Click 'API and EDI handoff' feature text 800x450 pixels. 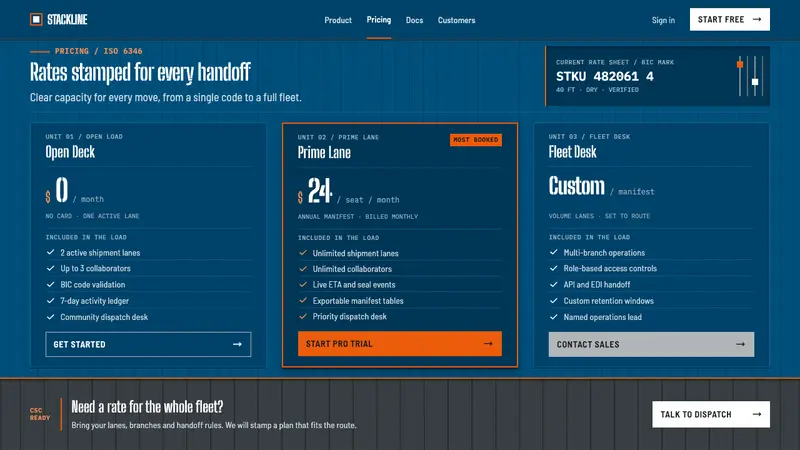[x=596, y=285]
